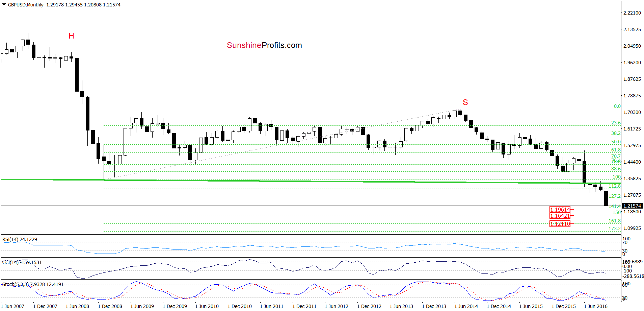Screen dimensions: 644x311
Task: Select the GBPUSD,Monthly chart title text
Action: 26,5
